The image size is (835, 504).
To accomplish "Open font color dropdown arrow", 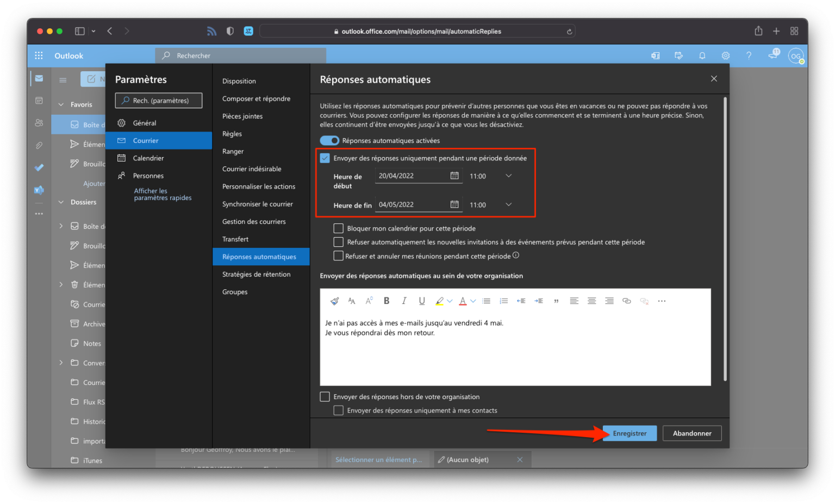I will pyautogui.click(x=473, y=301).
